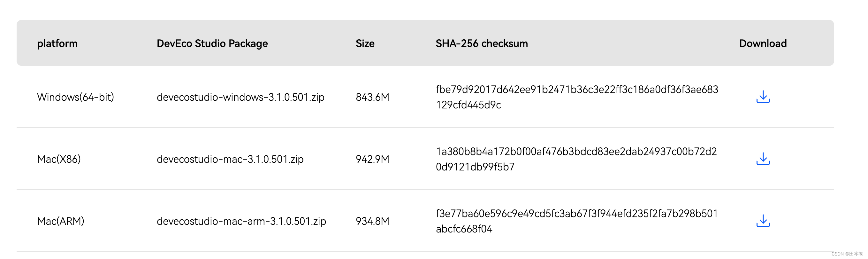Select devecostudio-mac-arm-3.1.0.501.zip file name
The image size is (868, 259).
(x=241, y=221)
